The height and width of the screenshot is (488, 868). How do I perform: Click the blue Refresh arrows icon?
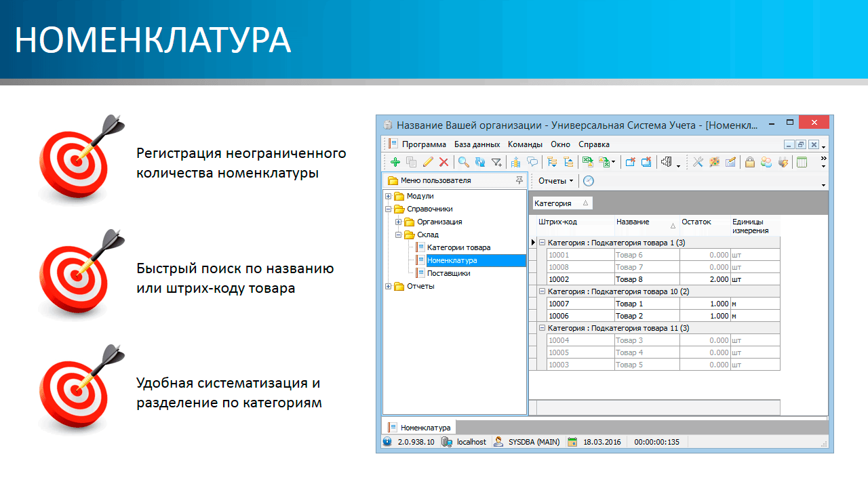point(480,162)
